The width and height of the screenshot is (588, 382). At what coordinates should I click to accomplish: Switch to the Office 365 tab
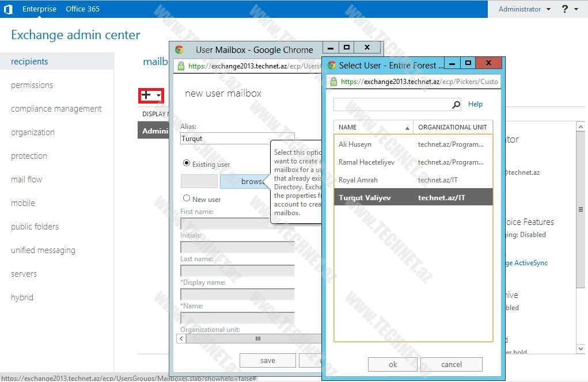tap(82, 9)
